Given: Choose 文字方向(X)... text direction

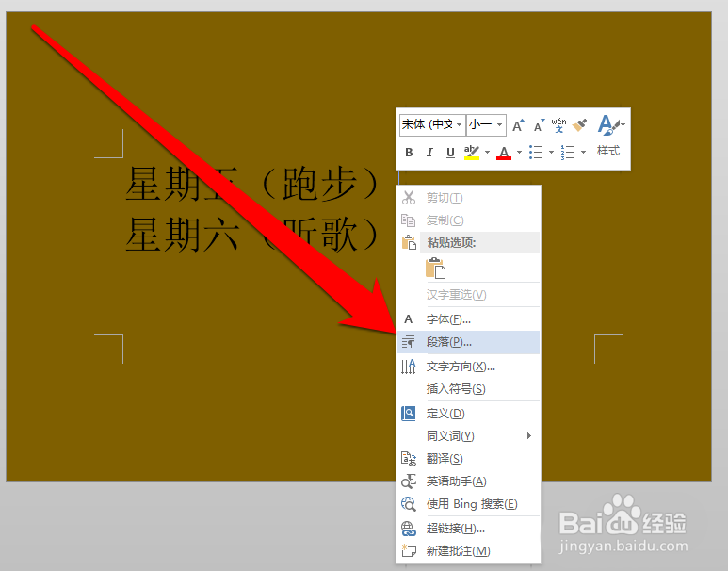Looking at the screenshot, I should pos(469,367).
